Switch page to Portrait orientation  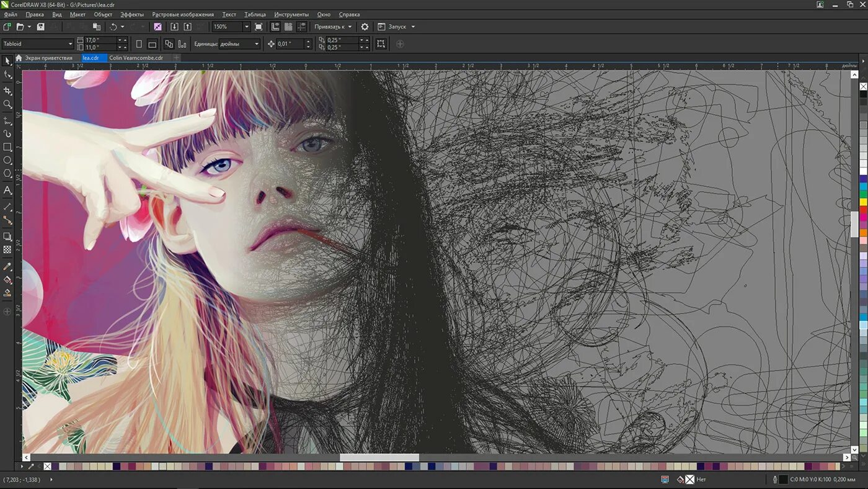tap(139, 44)
